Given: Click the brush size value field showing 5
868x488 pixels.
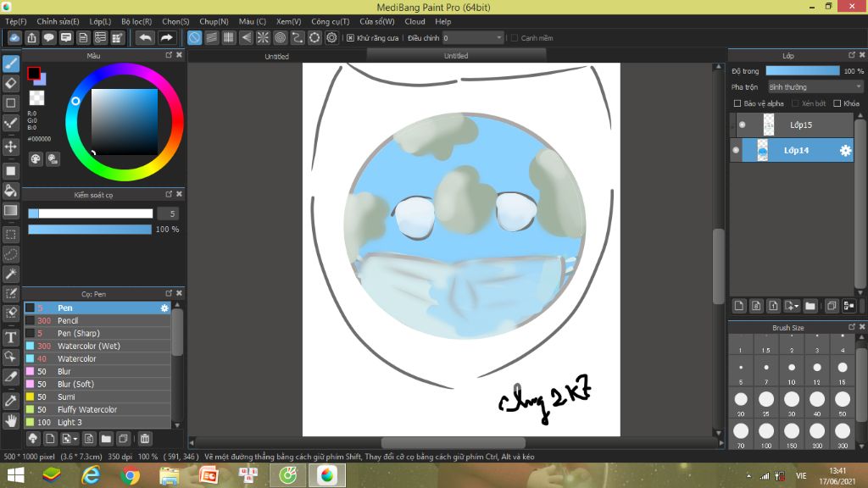Looking at the screenshot, I should tap(169, 213).
